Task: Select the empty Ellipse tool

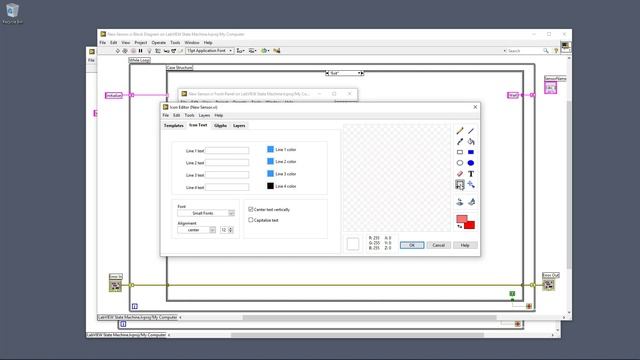Action: pos(460,163)
